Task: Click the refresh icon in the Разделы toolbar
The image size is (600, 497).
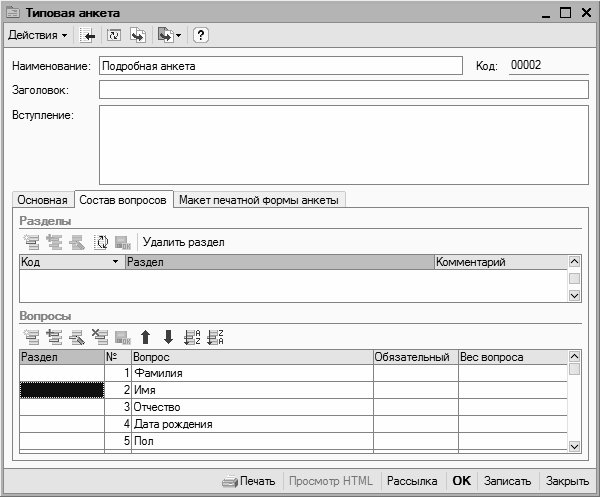Action: 101,242
